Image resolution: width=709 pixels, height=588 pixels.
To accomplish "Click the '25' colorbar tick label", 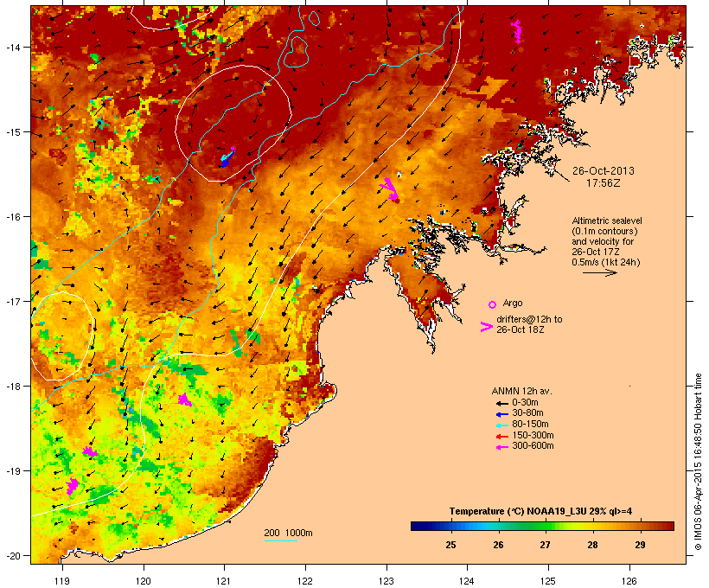I will (x=450, y=545).
